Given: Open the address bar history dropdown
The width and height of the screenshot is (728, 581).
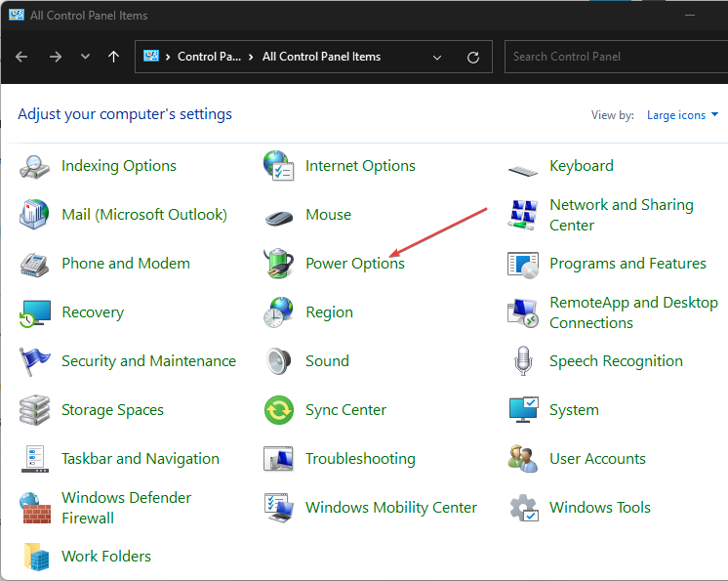Looking at the screenshot, I should pyautogui.click(x=437, y=57).
